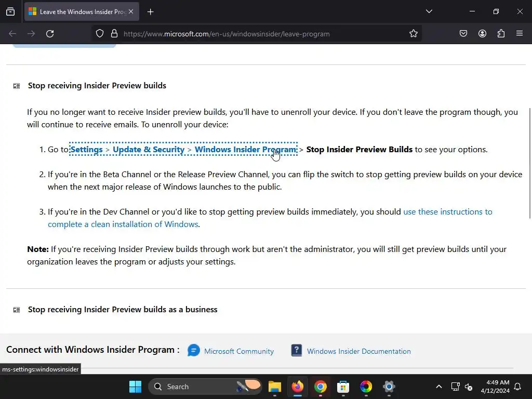This screenshot has height=399, width=532.
Task: Open the color wheel app in taskbar
Action: (x=366, y=387)
